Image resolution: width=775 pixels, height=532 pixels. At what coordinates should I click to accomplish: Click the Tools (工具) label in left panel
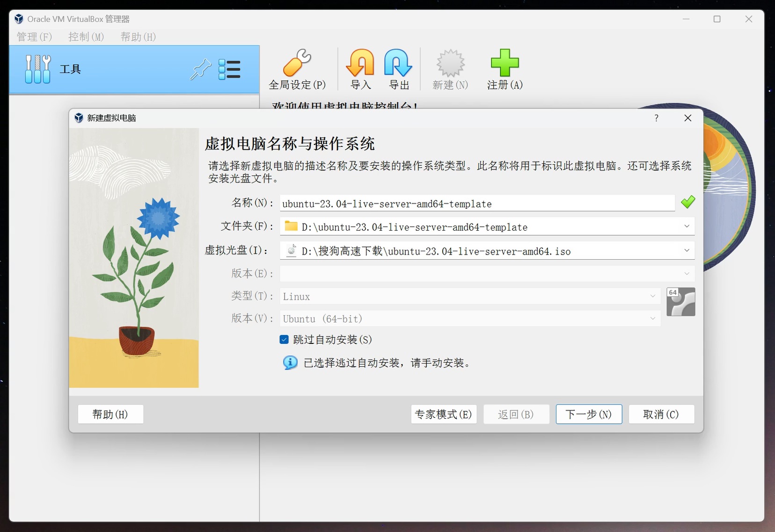pos(70,69)
